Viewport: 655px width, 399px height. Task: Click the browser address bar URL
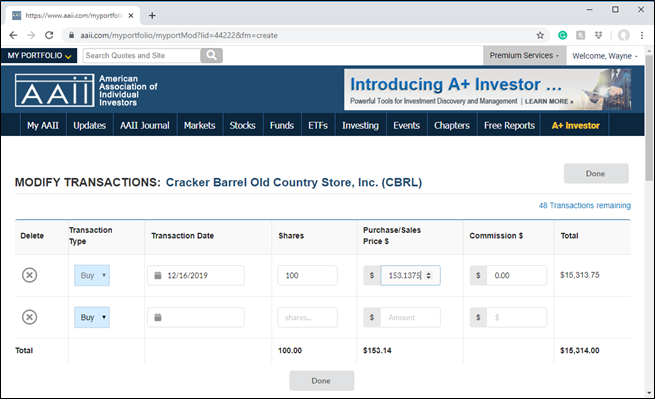(179, 36)
